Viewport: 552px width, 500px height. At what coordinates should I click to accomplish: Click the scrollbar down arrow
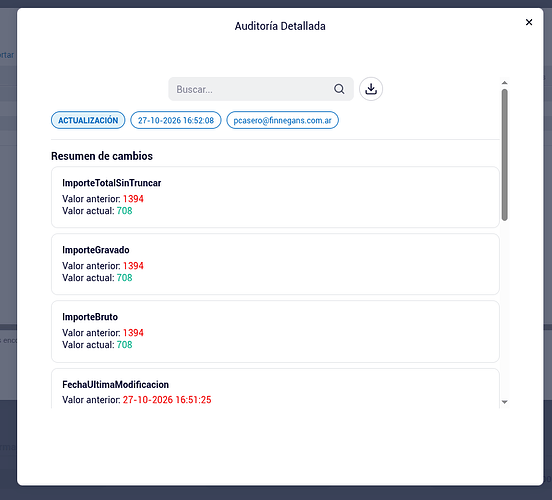pyautogui.click(x=504, y=402)
